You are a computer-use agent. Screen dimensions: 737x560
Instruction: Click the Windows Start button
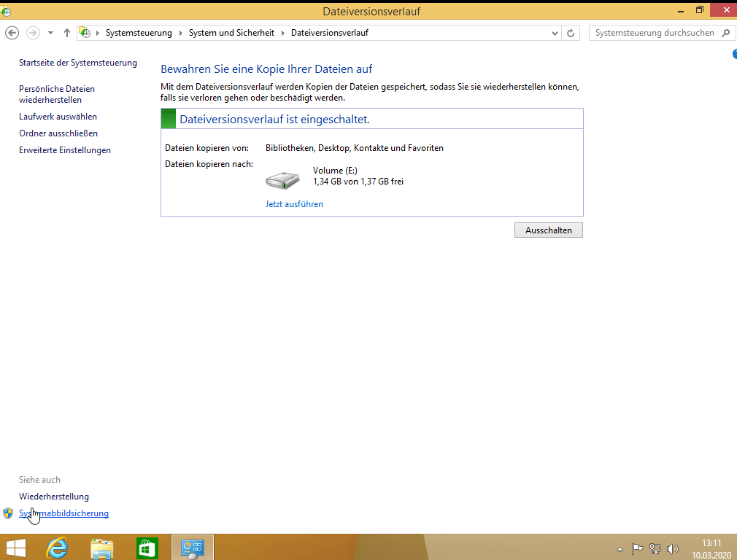[x=16, y=547]
